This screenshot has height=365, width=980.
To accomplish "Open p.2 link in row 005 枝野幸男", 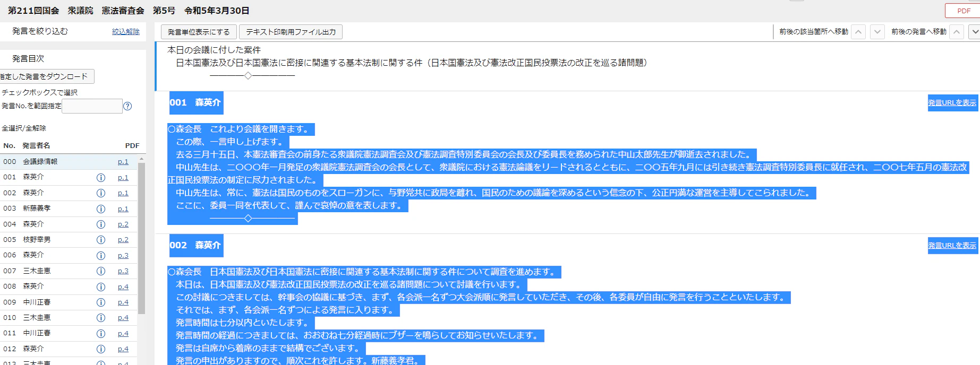I will 123,240.
